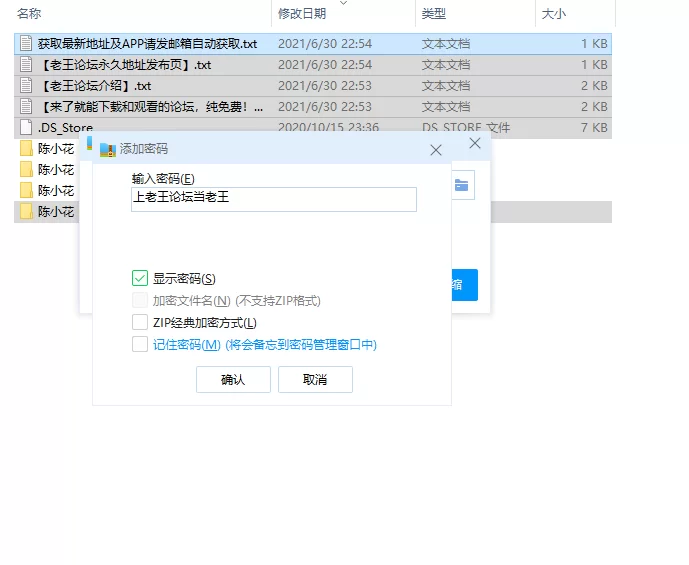Click the 2021/6/30 22:54 date of 获取最新地址 file
The height and width of the screenshot is (565, 689).
pyautogui.click(x=325, y=43)
